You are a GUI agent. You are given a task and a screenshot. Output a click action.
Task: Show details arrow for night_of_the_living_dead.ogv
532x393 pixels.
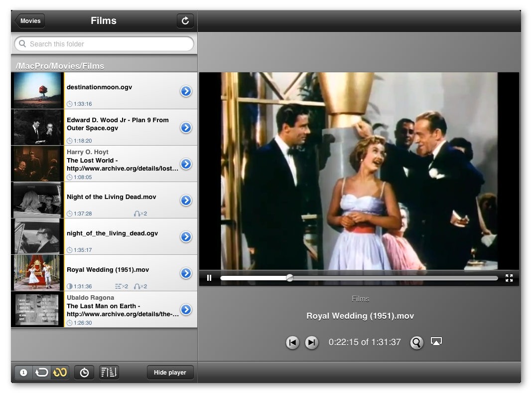coord(186,236)
